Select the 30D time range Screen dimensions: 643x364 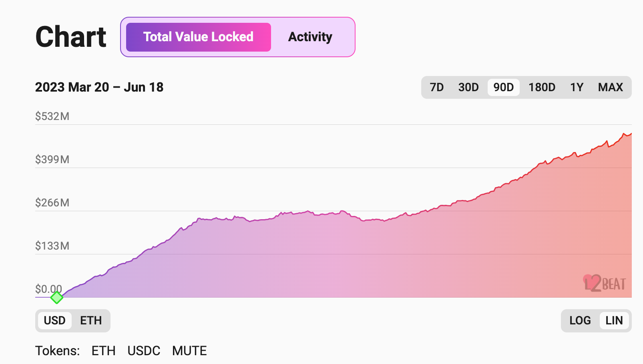pyautogui.click(x=468, y=87)
